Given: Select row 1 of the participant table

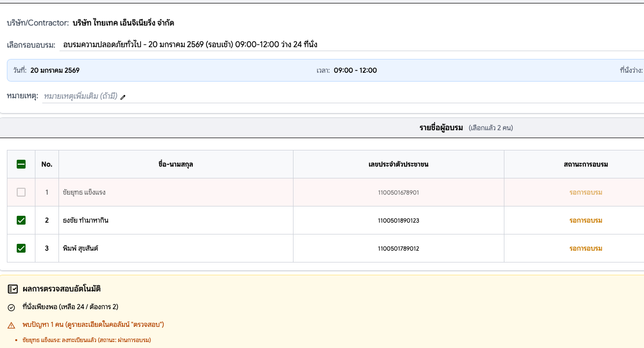Looking at the screenshot, I should pyautogui.click(x=176, y=192).
